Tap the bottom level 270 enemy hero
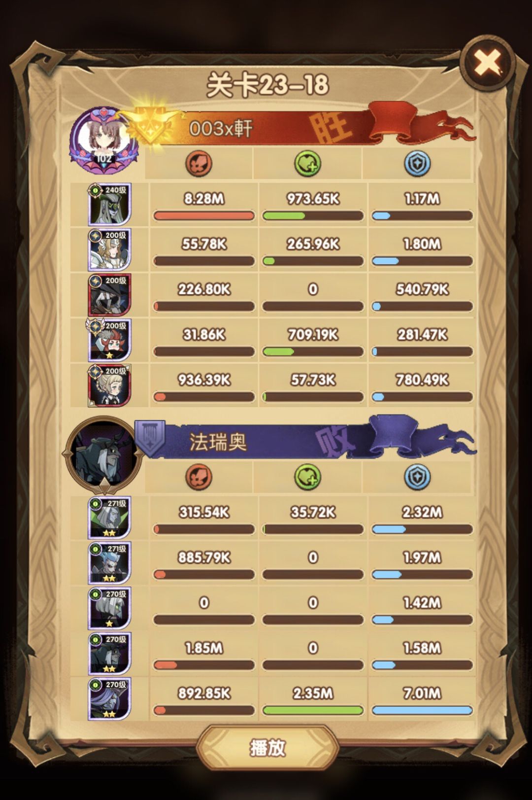The image size is (532, 800). (109, 699)
